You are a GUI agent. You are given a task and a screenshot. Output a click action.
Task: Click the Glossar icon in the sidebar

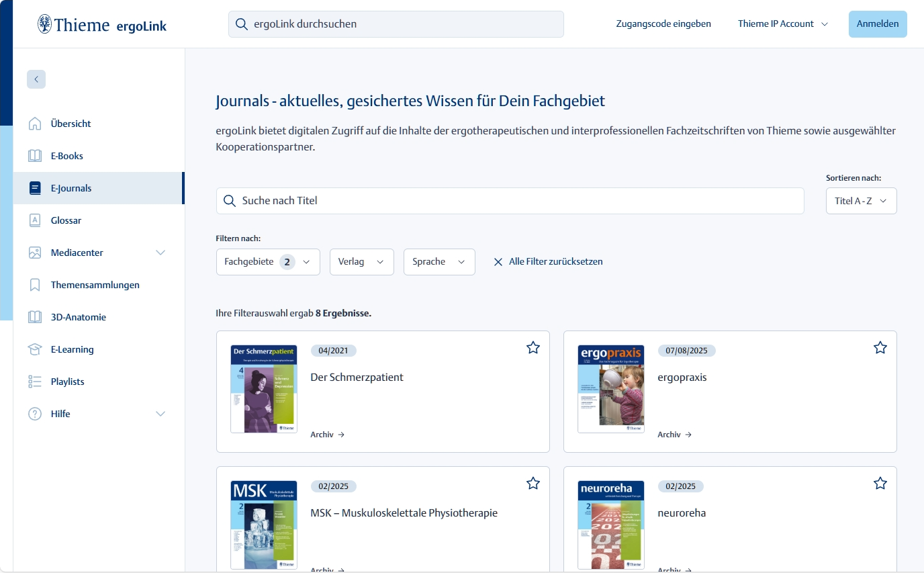[35, 220]
